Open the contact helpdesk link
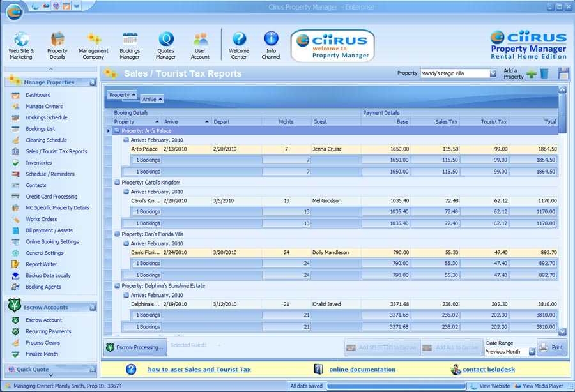Image resolution: width=575 pixels, height=392 pixels. (x=489, y=369)
